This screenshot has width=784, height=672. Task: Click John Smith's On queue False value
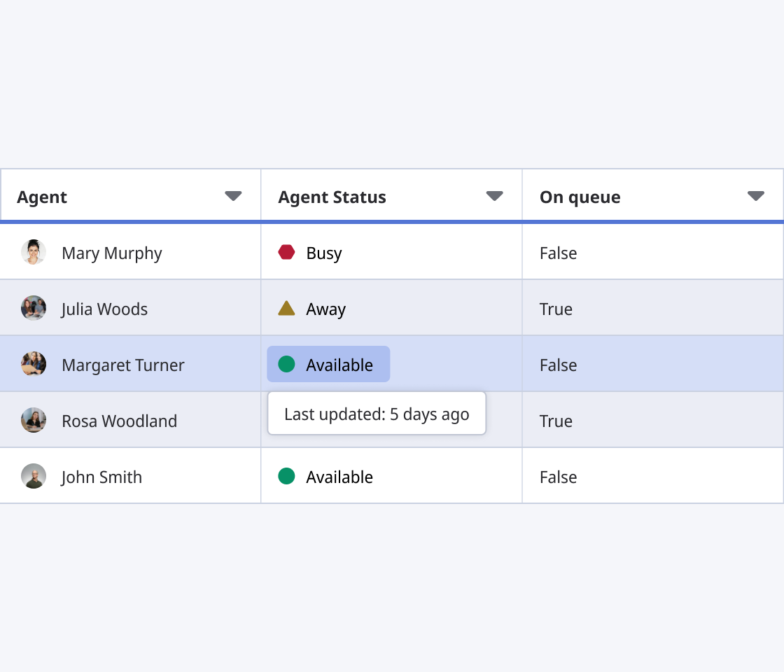point(558,477)
